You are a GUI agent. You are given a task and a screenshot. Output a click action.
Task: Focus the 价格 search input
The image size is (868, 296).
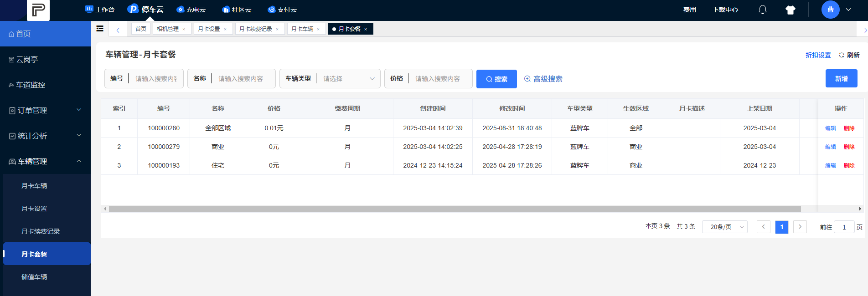coord(441,79)
